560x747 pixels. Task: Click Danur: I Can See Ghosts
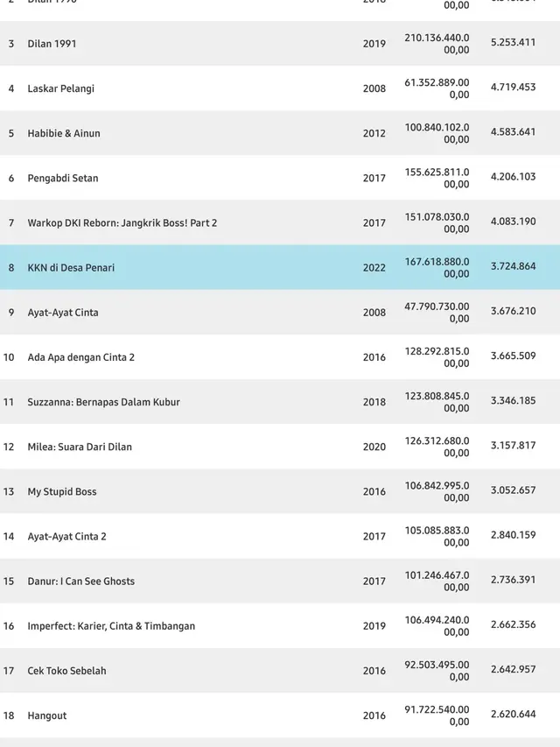click(81, 581)
